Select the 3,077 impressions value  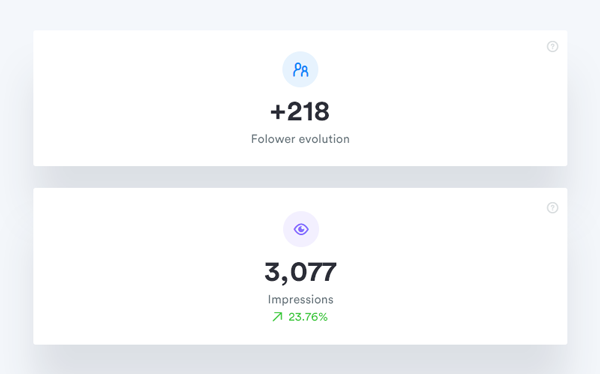(300, 273)
